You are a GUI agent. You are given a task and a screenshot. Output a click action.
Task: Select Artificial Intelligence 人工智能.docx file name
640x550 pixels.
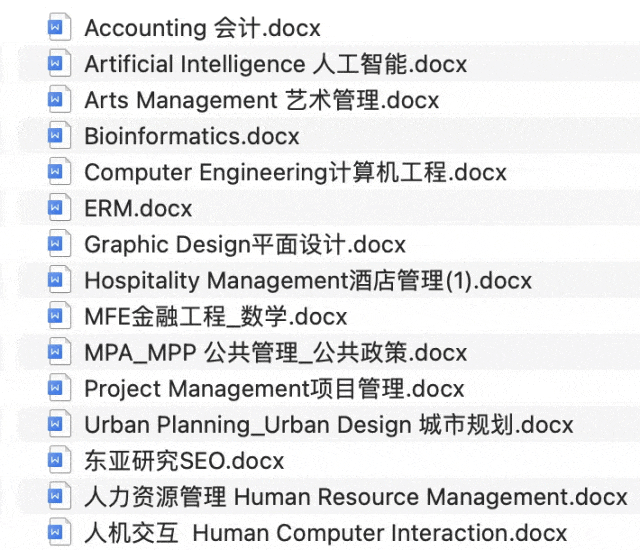[275, 64]
